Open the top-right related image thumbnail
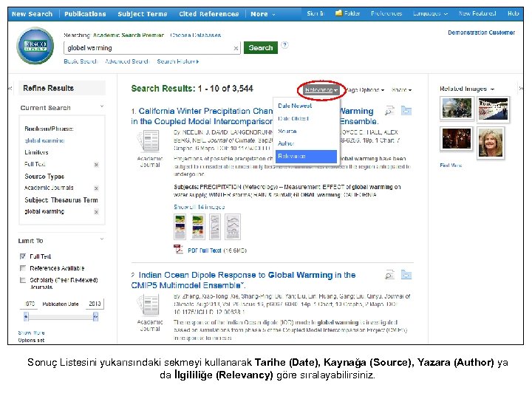 pos(494,109)
